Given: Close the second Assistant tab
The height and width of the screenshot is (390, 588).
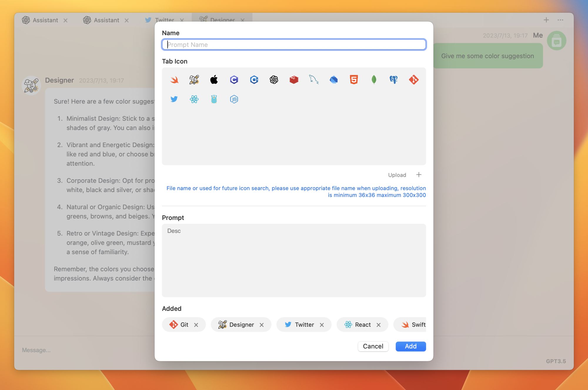Looking at the screenshot, I should tap(127, 20).
